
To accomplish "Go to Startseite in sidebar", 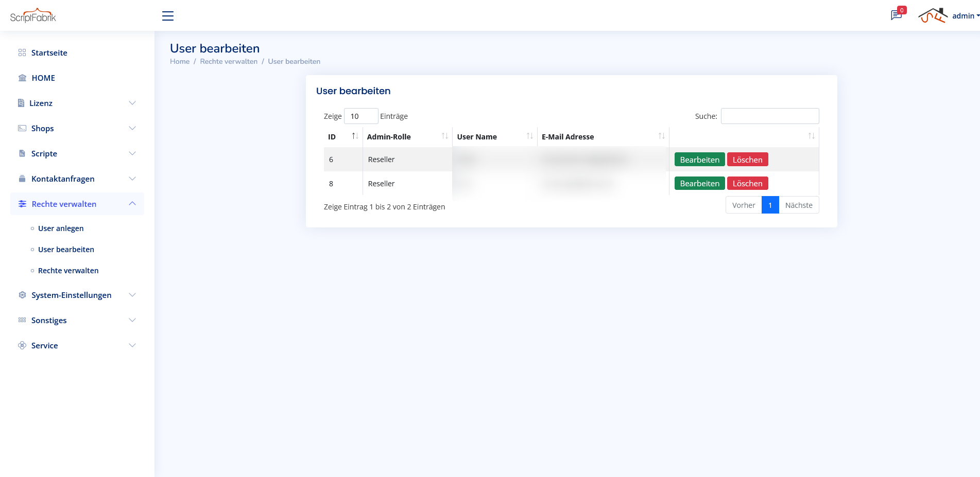I will click(49, 52).
